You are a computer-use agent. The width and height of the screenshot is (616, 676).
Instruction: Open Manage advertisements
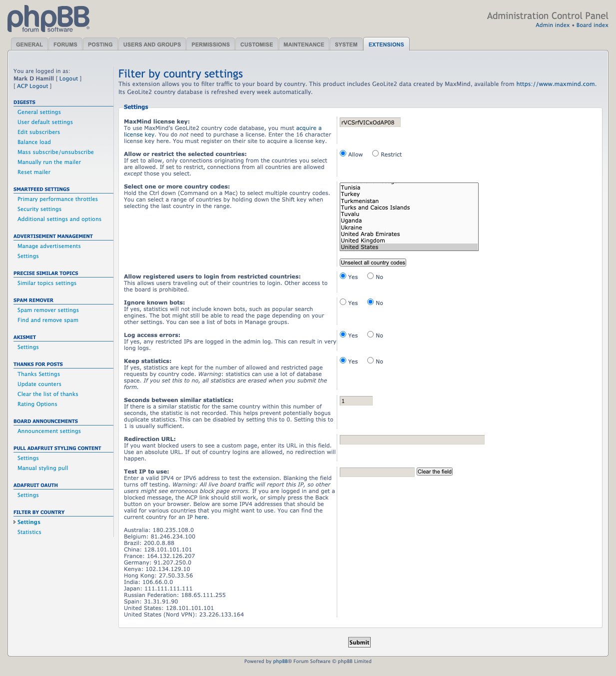click(49, 246)
